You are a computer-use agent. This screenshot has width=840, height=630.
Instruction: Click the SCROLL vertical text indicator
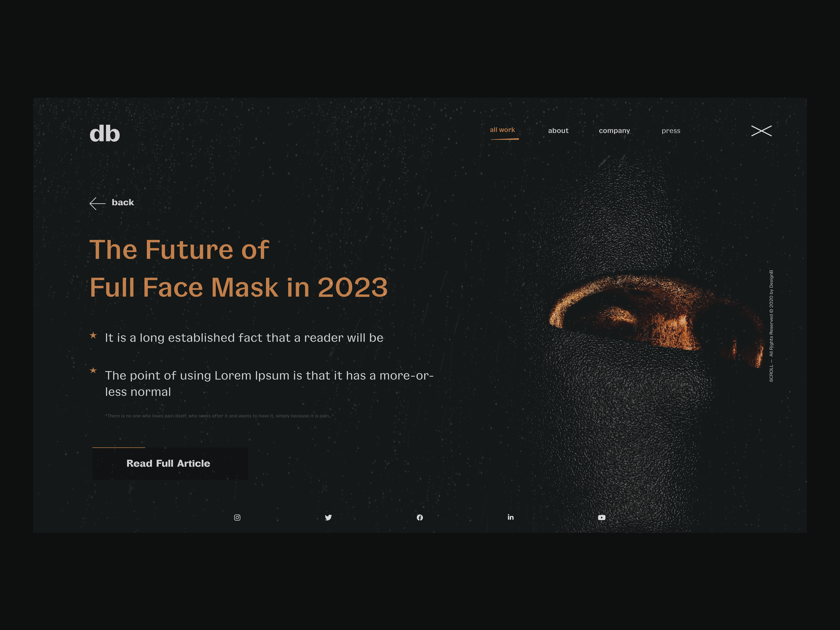(771, 373)
